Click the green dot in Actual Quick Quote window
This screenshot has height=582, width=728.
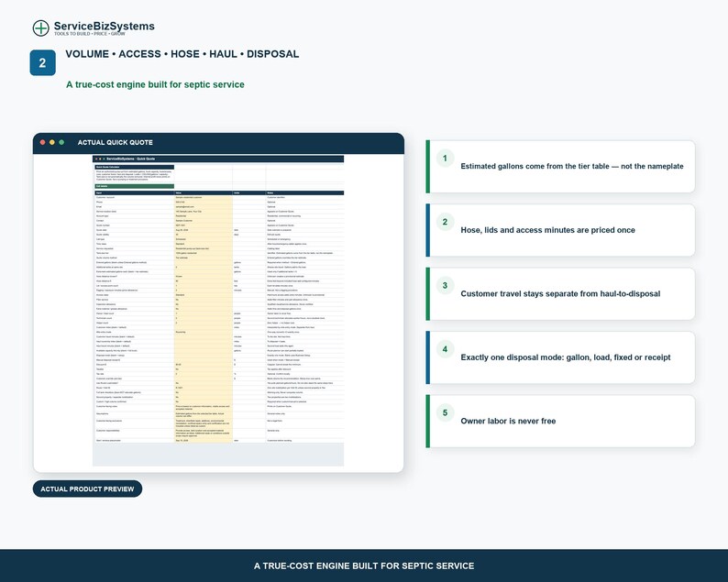[61, 142]
